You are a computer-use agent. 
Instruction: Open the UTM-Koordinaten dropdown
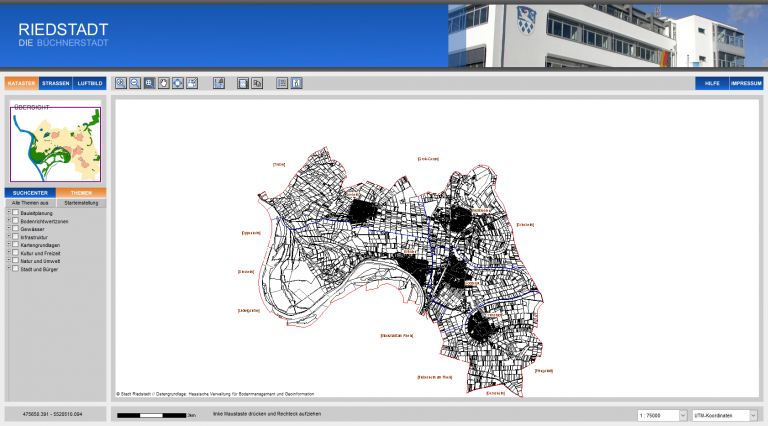pos(725,415)
